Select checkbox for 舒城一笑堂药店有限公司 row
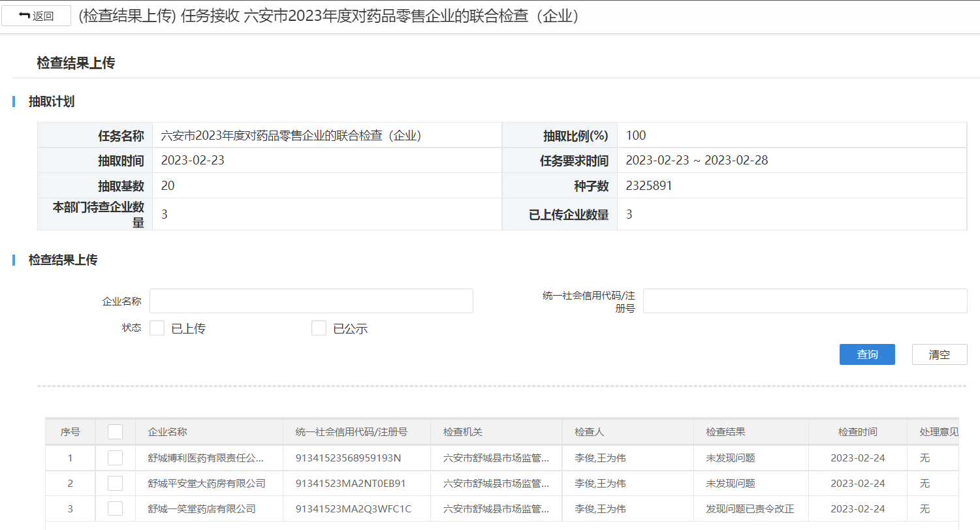The image size is (980, 530). point(115,508)
